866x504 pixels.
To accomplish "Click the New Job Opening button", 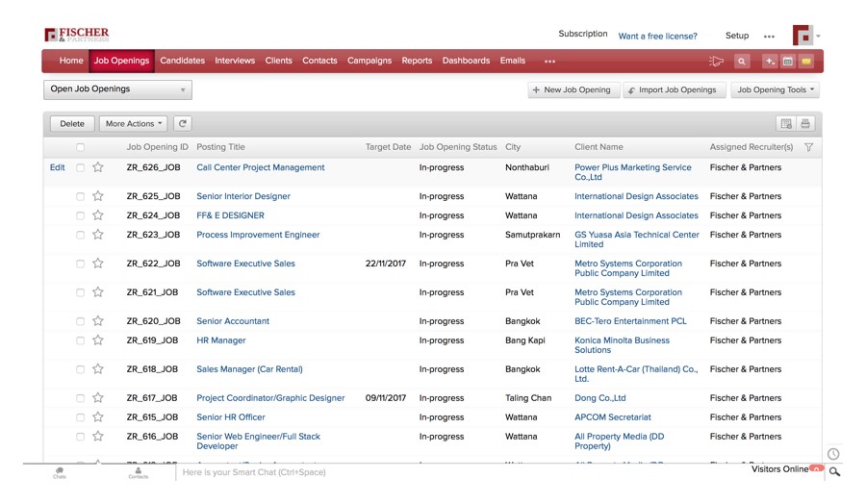I will (573, 90).
